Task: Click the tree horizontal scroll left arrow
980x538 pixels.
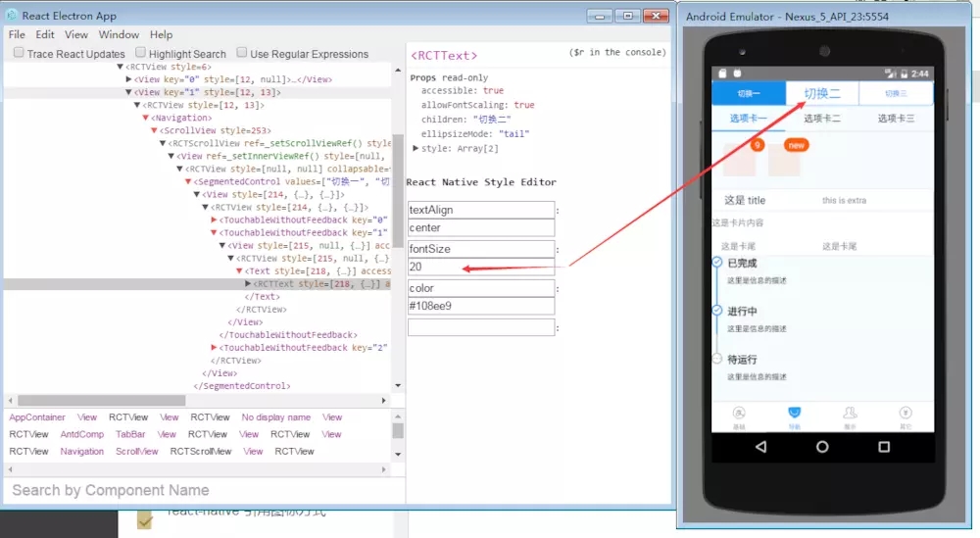Action: [x=10, y=400]
